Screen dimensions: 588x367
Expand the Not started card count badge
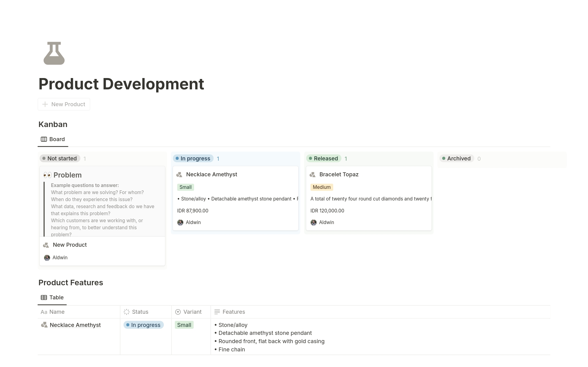coord(84,158)
